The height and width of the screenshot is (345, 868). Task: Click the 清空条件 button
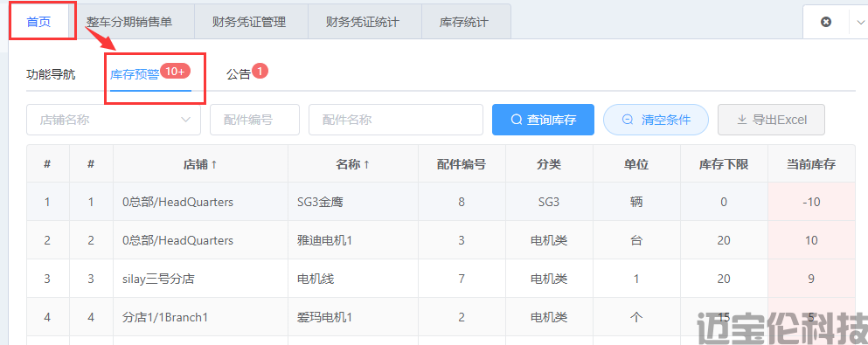[656, 120]
